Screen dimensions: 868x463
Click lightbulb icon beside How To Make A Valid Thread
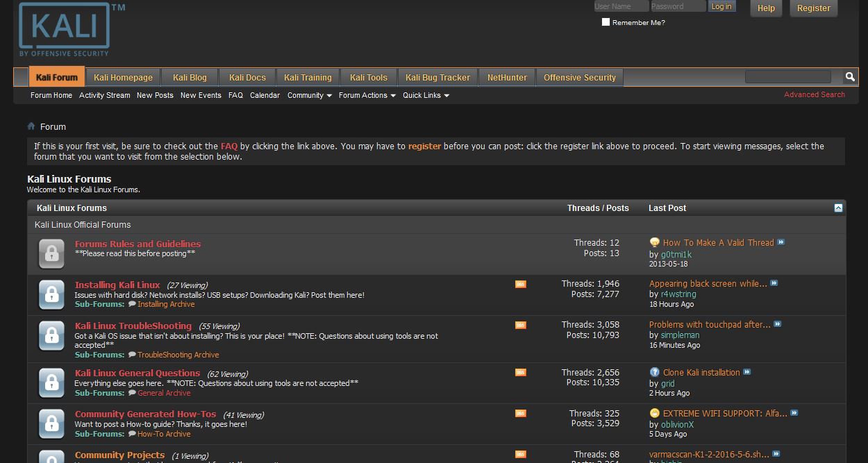click(654, 242)
